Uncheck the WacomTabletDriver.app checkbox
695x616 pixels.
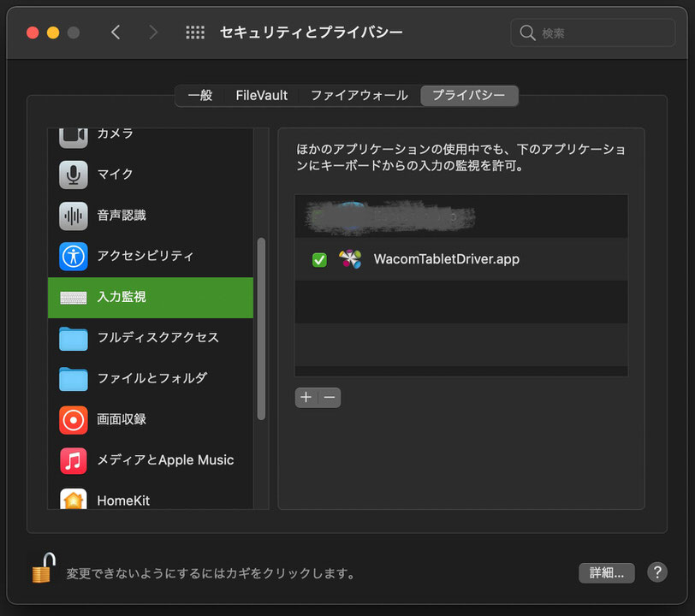pyautogui.click(x=319, y=259)
